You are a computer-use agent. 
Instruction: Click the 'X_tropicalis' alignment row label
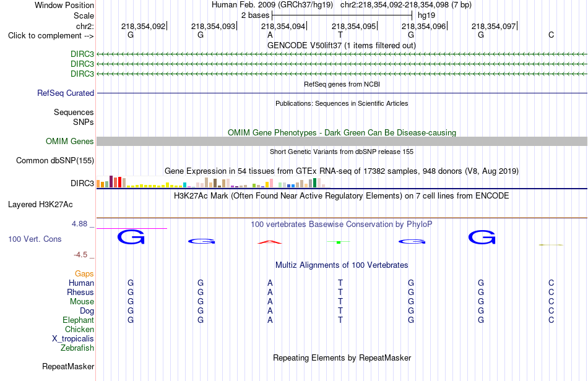point(73,339)
